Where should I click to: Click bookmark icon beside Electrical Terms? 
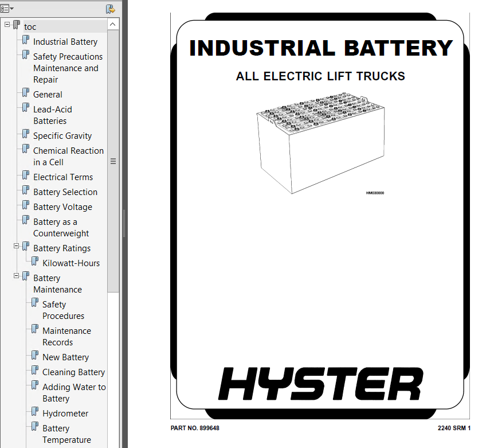(26, 176)
